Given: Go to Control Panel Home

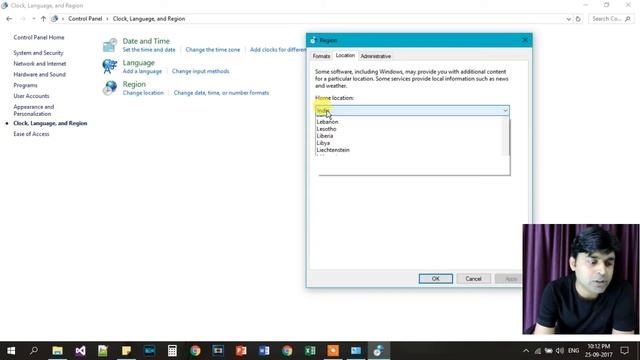Looking at the screenshot, I should pyautogui.click(x=39, y=37).
